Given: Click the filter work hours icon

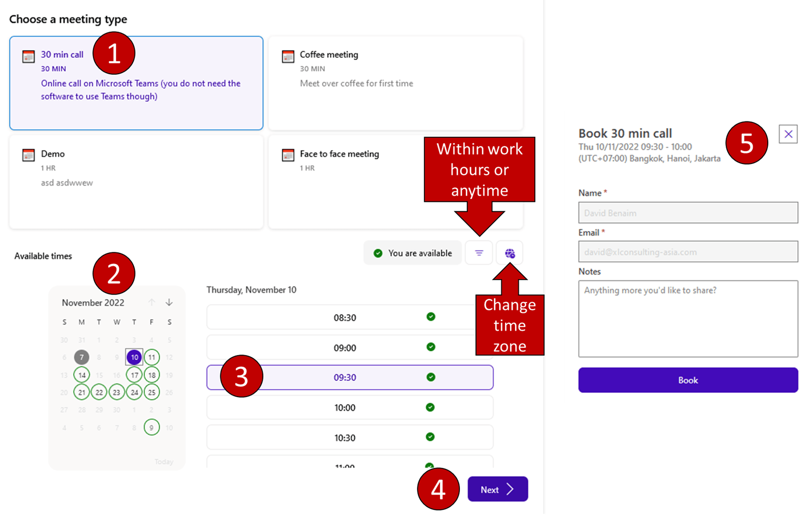Looking at the screenshot, I should click(x=479, y=253).
